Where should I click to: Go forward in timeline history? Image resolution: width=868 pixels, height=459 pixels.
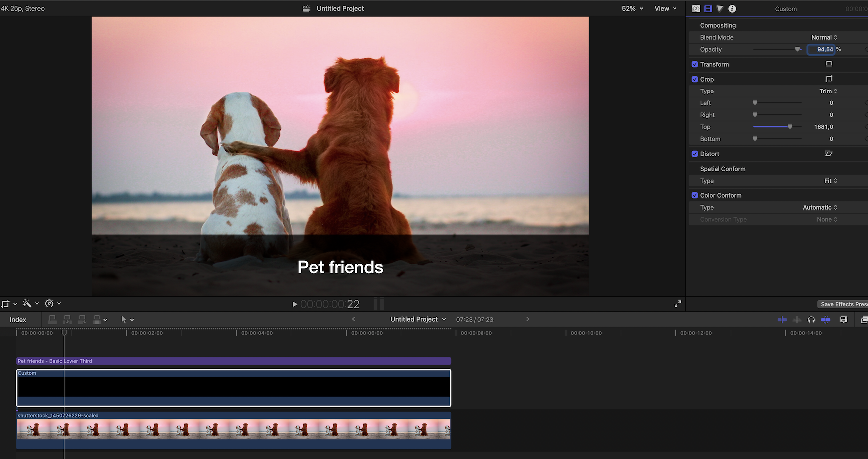[528, 319]
